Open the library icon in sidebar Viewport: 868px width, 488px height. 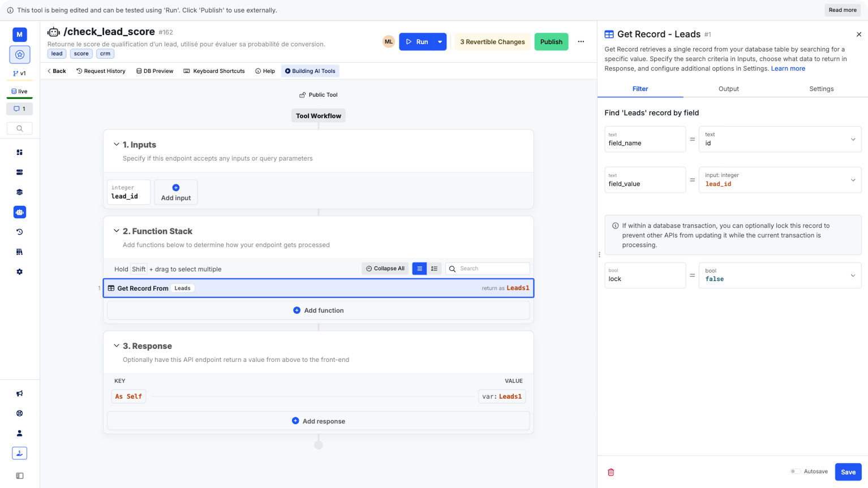[x=20, y=252]
